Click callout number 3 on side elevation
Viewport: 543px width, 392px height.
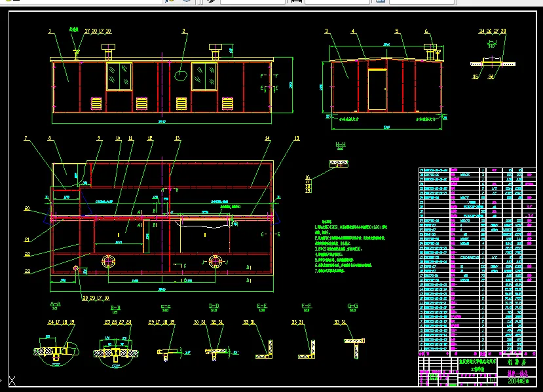click(326, 31)
